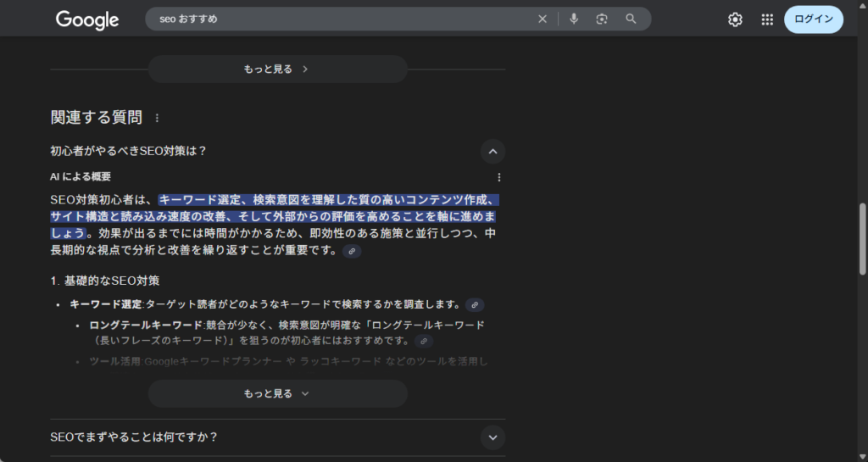Click the page vertical scrollbar thumb
Image resolution: width=868 pixels, height=462 pixels.
[862, 238]
